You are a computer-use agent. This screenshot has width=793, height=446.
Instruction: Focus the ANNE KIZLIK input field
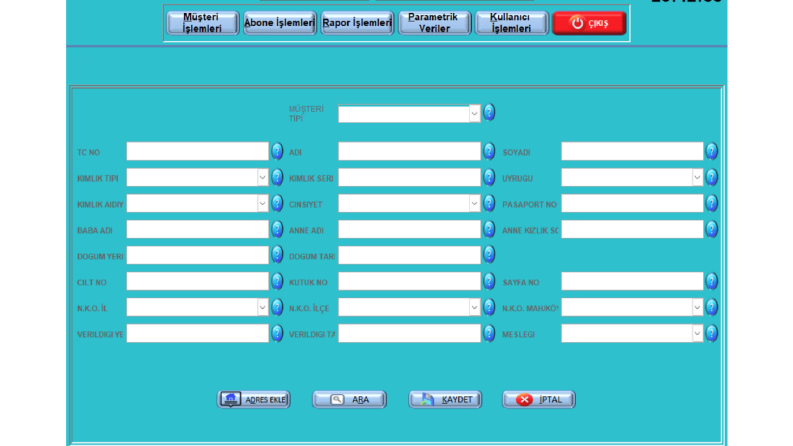pos(632,230)
